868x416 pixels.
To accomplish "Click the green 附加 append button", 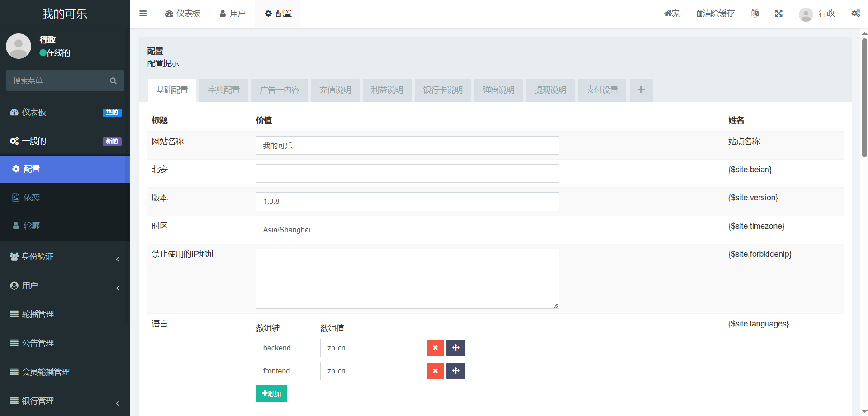I will [x=271, y=393].
